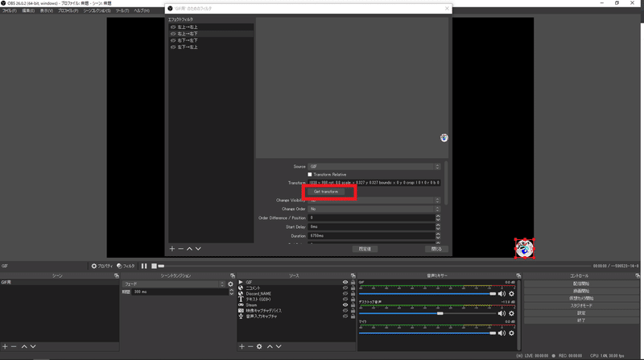The height and width of the screenshot is (360, 644).
Task: Move selected effect filter up
Action: pos(189,249)
